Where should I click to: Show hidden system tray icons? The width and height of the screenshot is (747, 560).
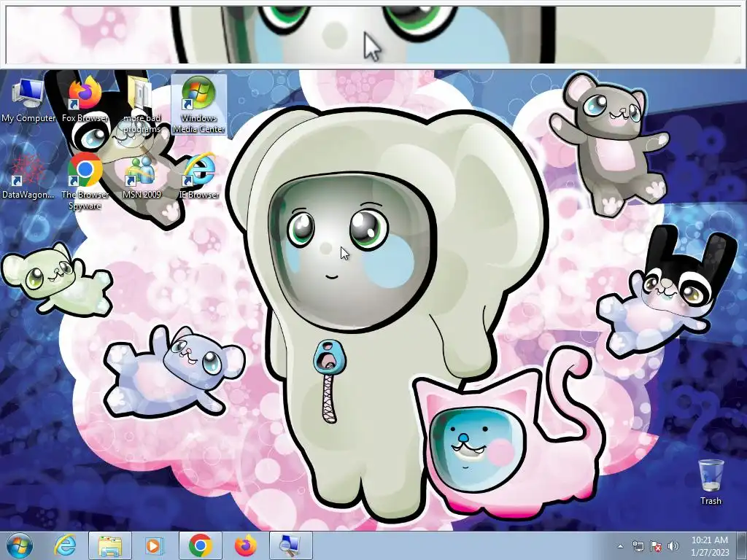[x=620, y=546]
